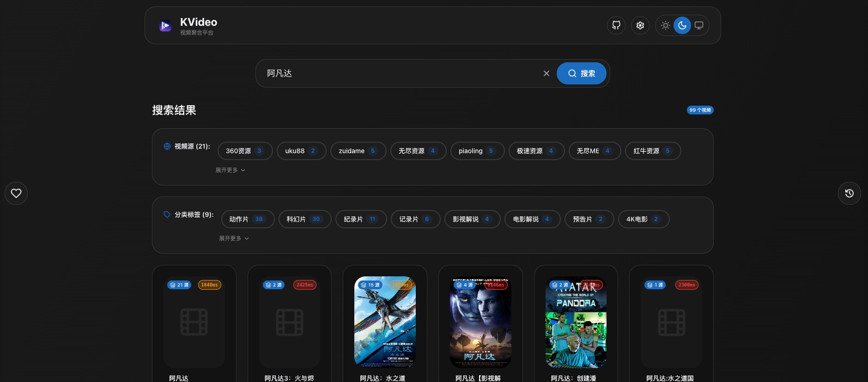Expand more video sources 展开更多

point(230,170)
